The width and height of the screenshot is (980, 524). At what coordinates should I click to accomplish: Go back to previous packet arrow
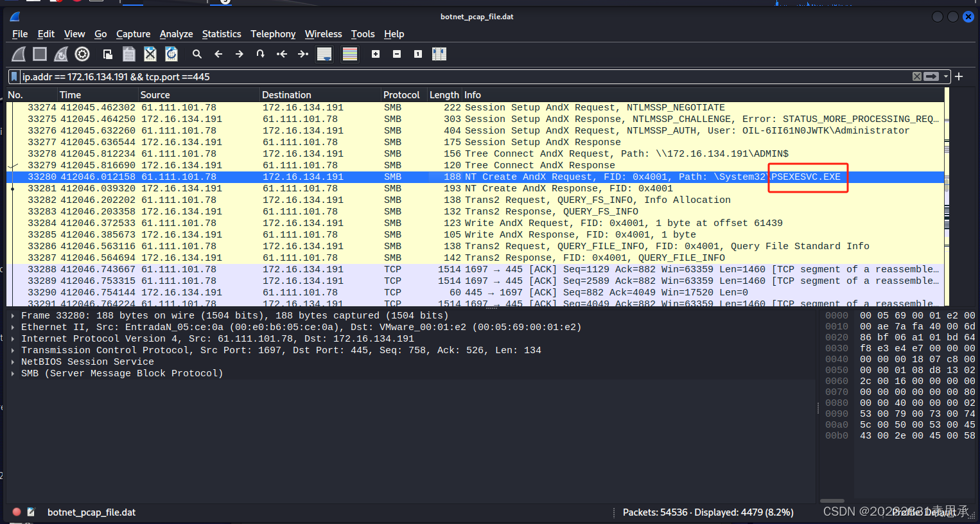[218, 55]
